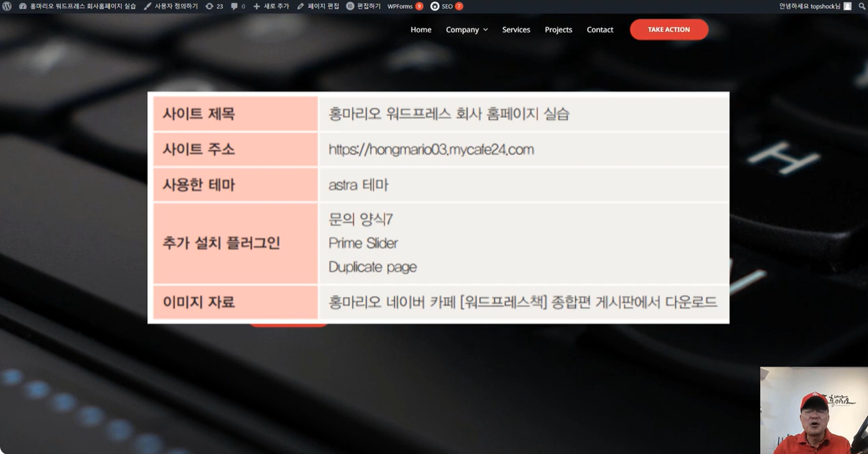
Task: Open 편집하기 with Elementor
Action: pos(363,6)
